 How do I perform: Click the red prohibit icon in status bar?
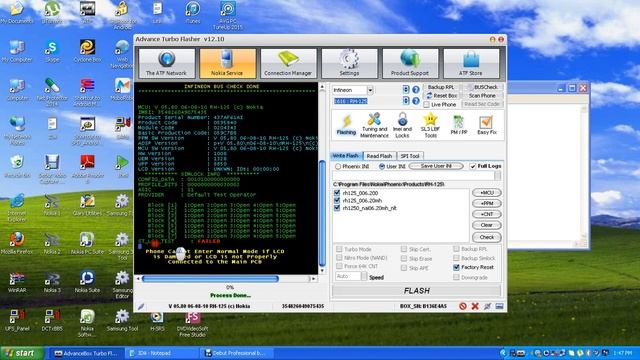[x=462, y=306]
